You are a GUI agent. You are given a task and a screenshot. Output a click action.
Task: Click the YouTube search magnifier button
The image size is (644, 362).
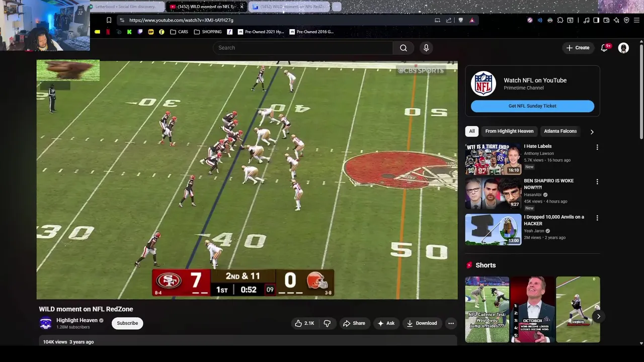(404, 48)
